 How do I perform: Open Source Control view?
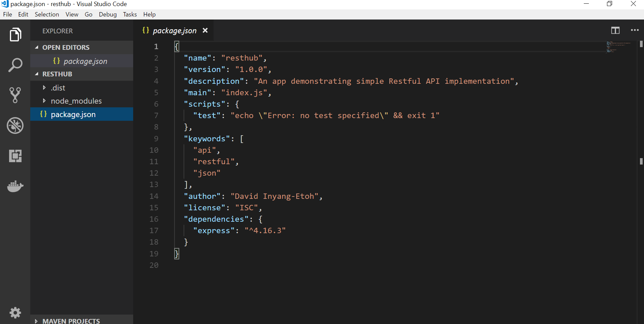[15, 95]
